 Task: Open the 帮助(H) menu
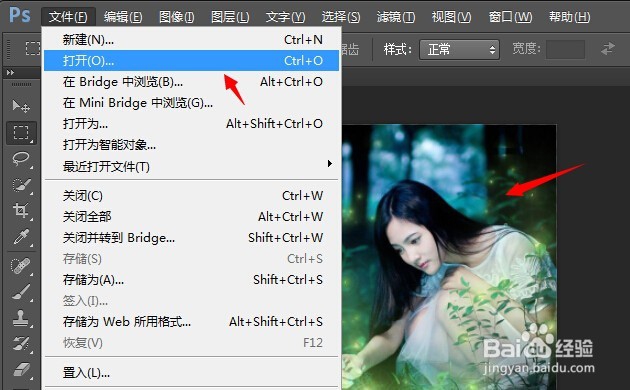pyautogui.click(x=569, y=17)
